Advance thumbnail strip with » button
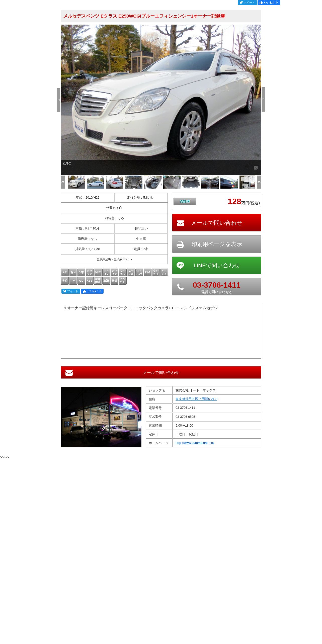Screen dimensions: 322x644 tap(259, 182)
